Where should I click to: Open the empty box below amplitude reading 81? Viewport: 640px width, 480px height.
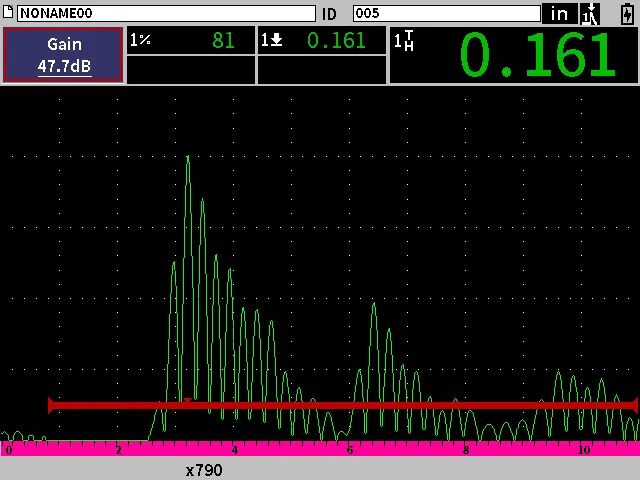click(190, 70)
